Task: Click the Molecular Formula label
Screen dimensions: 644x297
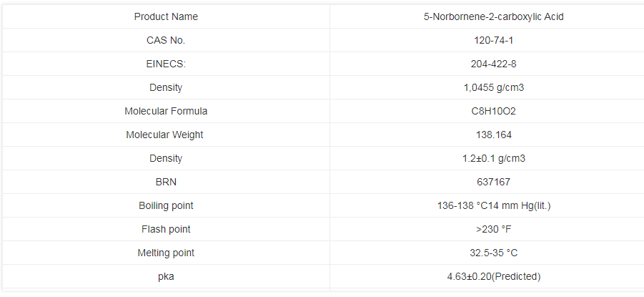Action: pyautogui.click(x=166, y=111)
